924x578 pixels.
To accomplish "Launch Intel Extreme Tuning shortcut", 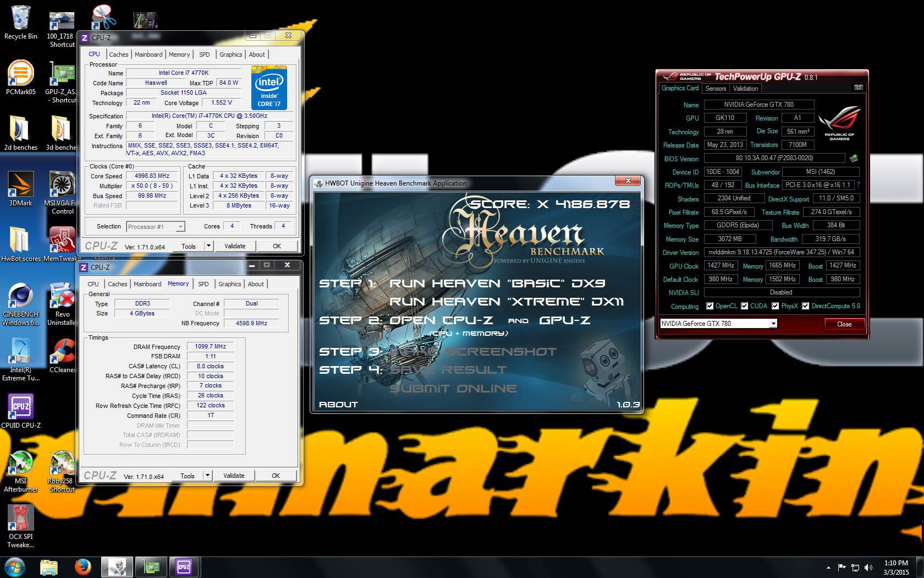I will [x=21, y=359].
